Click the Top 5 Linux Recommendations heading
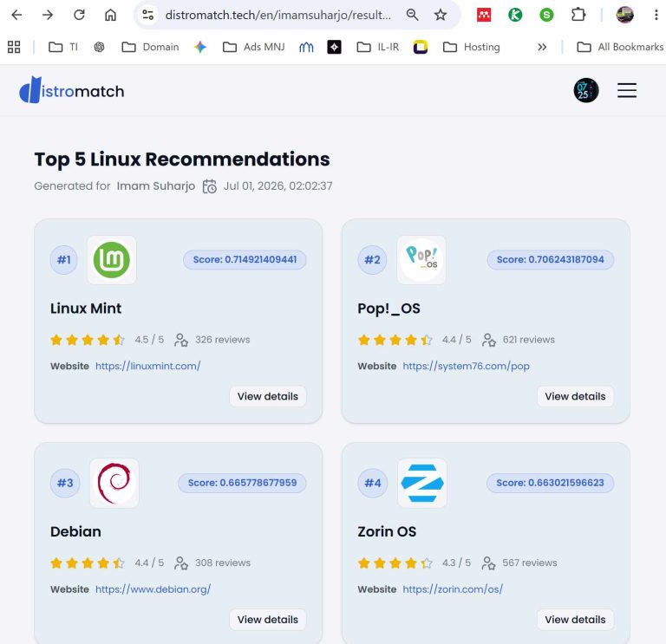The width and height of the screenshot is (666, 644). (x=182, y=159)
